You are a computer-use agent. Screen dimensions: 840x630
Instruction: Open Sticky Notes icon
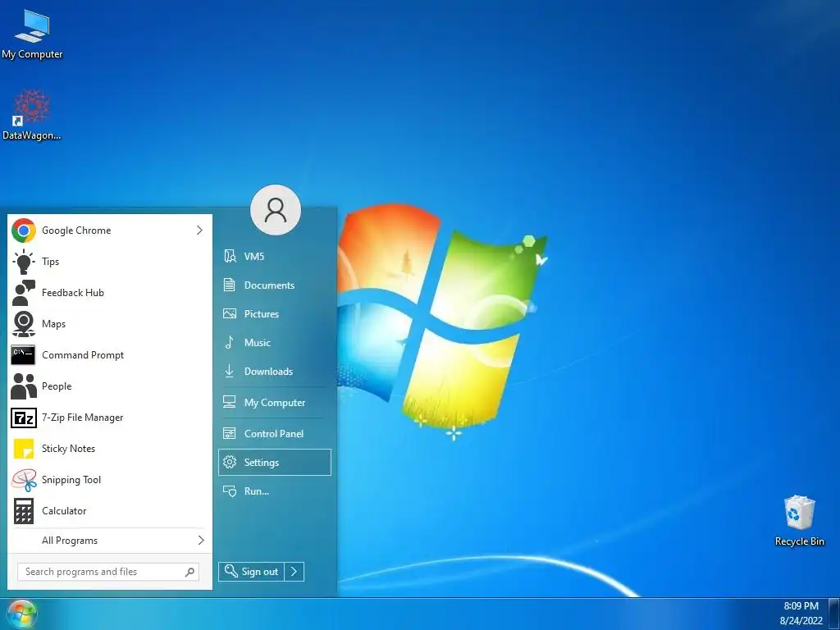pos(24,449)
